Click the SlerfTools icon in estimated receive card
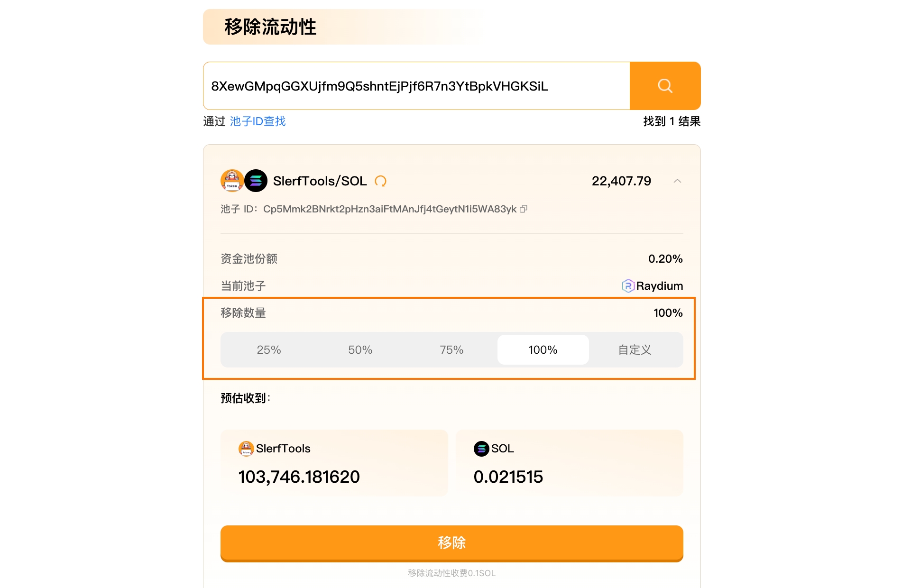Image resolution: width=902 pixels, height=588 pixels. 246,449
